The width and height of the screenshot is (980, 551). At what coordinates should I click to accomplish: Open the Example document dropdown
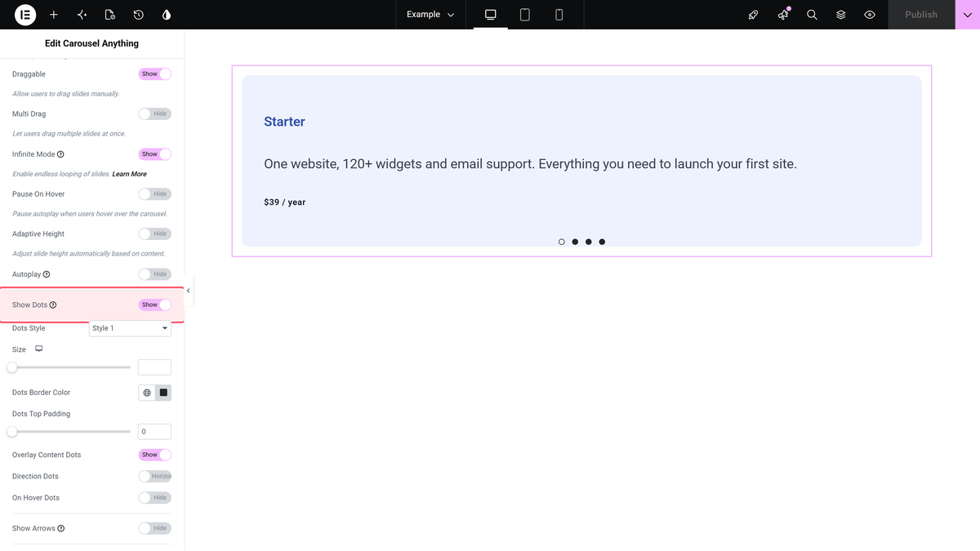(430, 15)
